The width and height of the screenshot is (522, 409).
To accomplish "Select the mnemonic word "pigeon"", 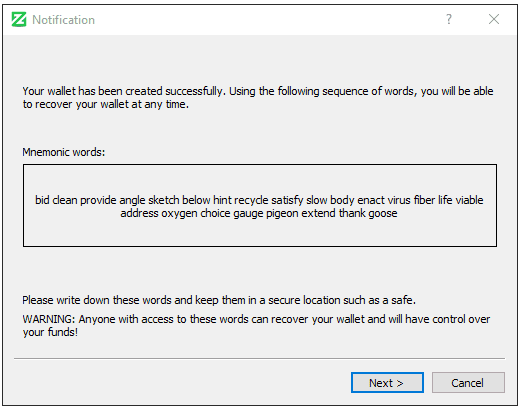I will [282, 213].
